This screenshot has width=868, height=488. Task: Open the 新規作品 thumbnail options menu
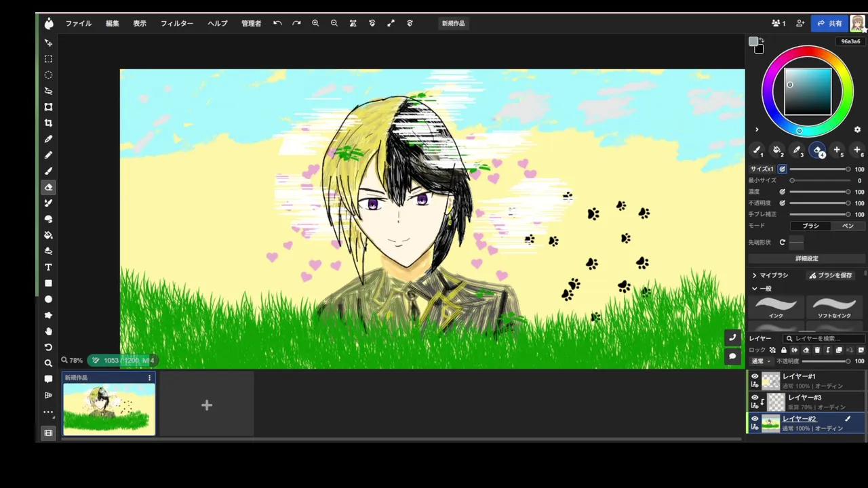(x=149, y=378)
